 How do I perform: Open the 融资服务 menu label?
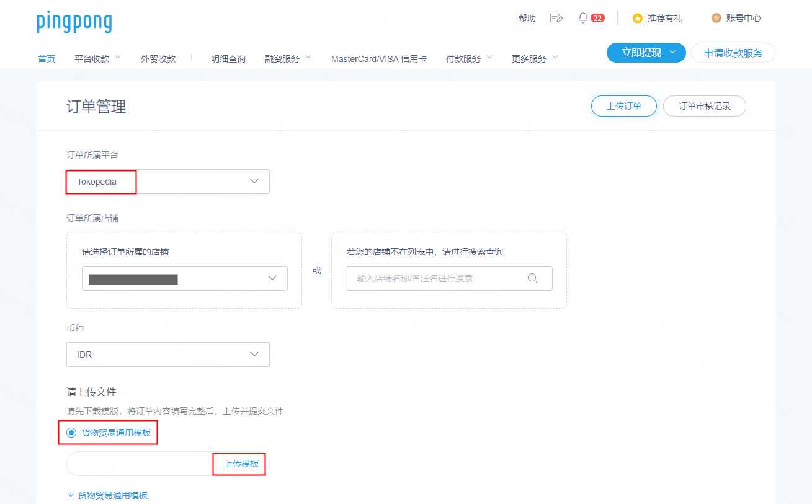pyautogui.click(x=282, y=59)
